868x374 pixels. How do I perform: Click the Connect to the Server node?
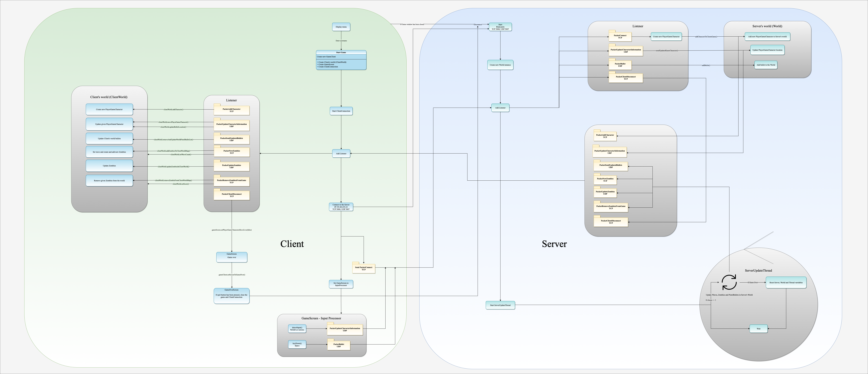341,207
